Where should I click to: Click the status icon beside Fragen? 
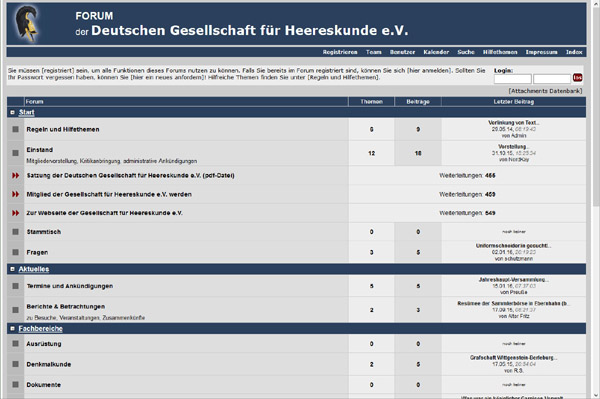click(15, 252)
